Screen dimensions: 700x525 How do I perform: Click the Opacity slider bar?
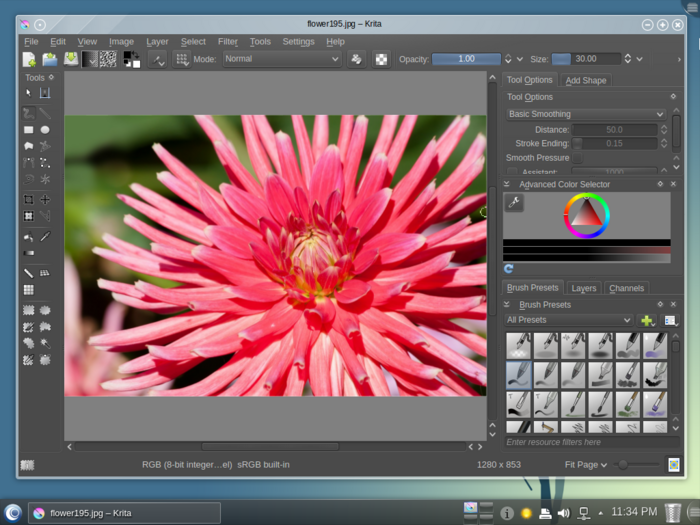(466, 59)
